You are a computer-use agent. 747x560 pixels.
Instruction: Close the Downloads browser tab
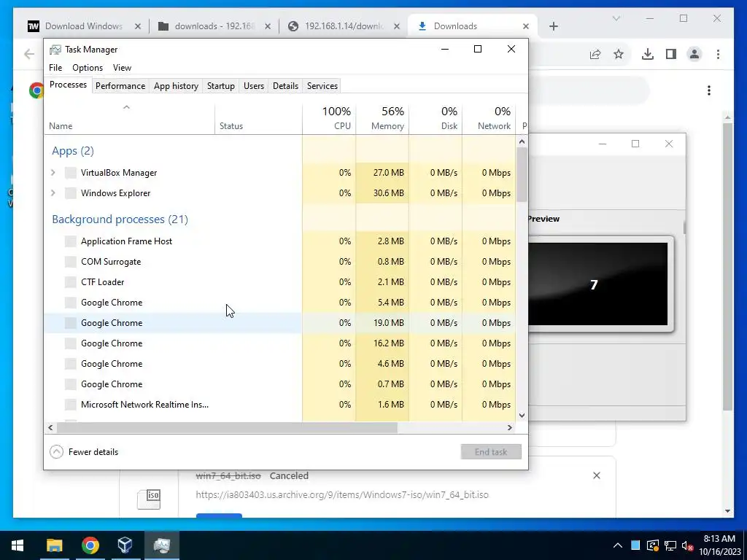pos(526,26)
